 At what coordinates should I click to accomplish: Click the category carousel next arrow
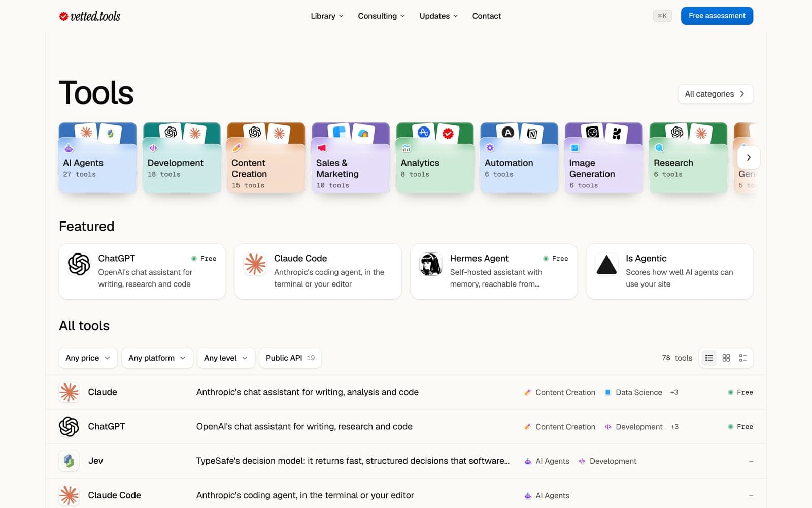click(749, 157)
